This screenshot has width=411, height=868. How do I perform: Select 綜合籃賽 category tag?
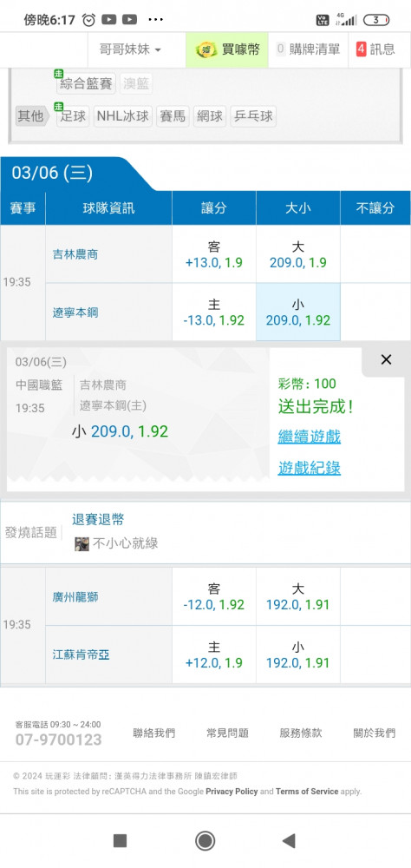click(86, 83)
